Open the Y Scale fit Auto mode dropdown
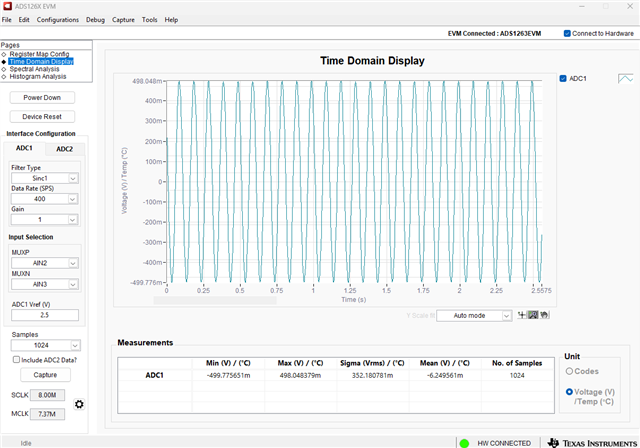640x448 pixels. click(474, 316)
